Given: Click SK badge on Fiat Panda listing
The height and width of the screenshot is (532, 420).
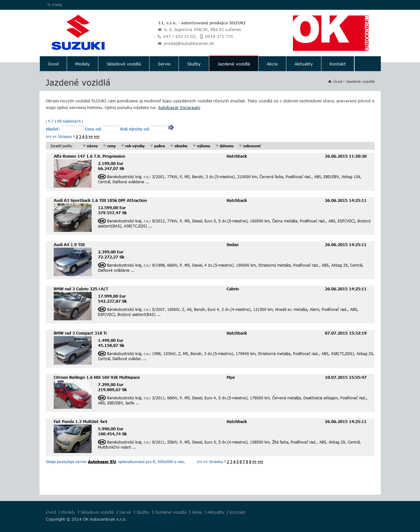Looking at the screenshot, I should tap(102, 442).
